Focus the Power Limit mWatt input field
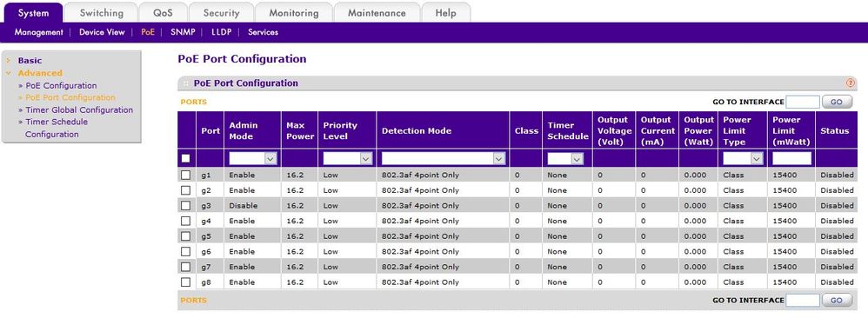The height and width of the screenshot is (318, 868). click(791, 159)
